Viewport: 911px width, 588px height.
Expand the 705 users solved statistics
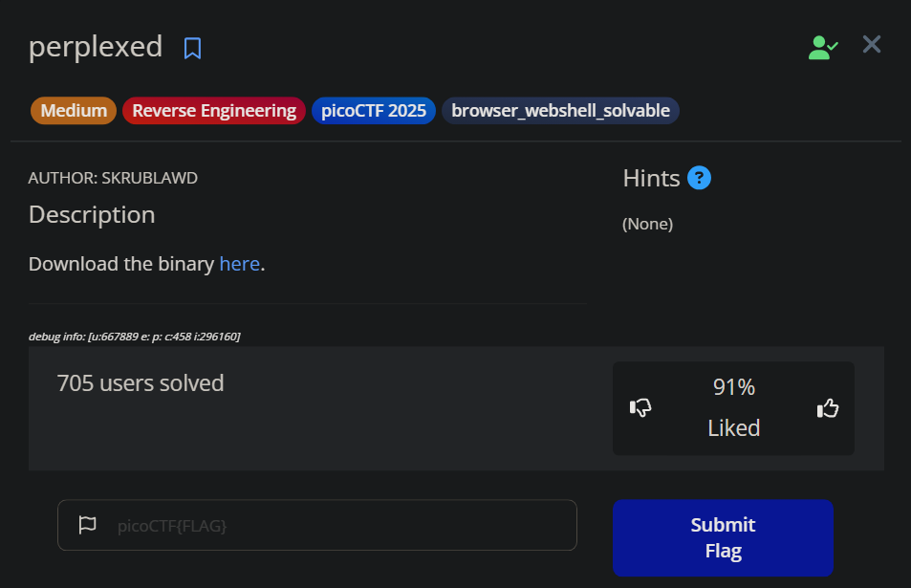coord(140,382)
